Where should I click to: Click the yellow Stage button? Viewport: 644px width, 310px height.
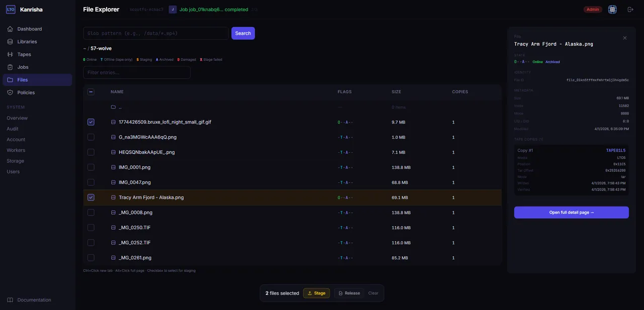(316, 293)
